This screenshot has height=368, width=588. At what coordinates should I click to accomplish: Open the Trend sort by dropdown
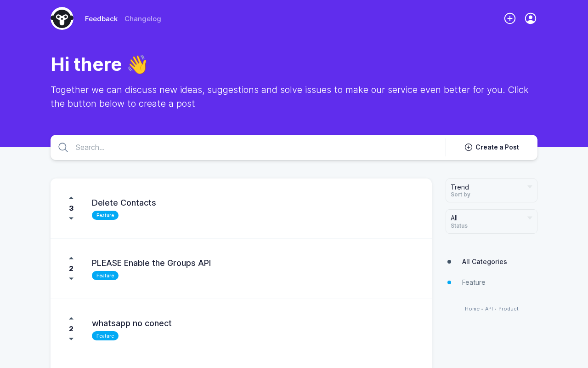(491, 190)
